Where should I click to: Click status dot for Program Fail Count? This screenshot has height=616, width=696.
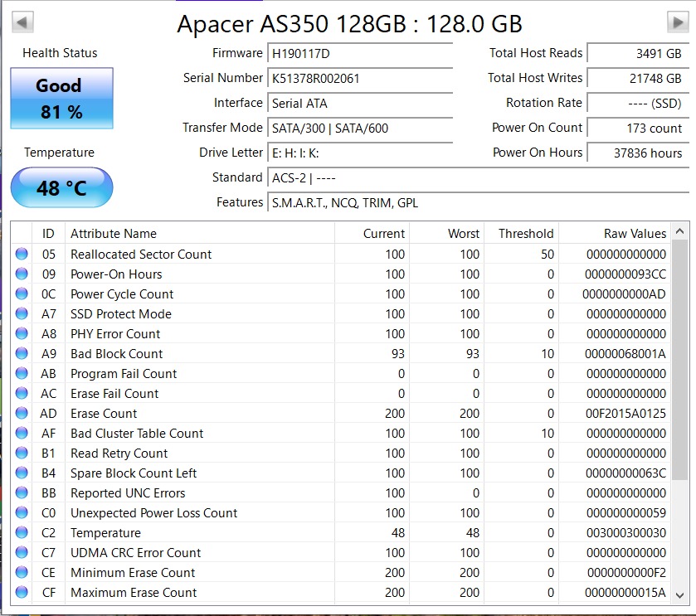click(22, 373)
